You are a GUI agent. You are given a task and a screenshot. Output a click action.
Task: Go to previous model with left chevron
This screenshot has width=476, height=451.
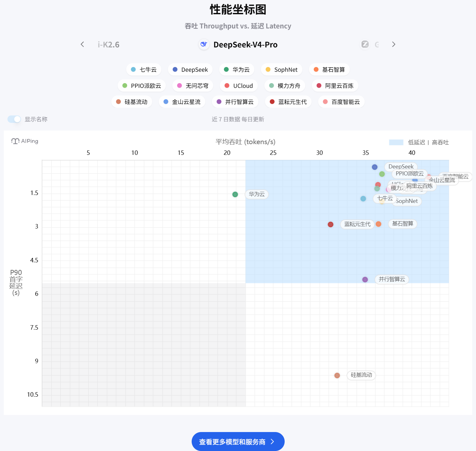(82, 44)
